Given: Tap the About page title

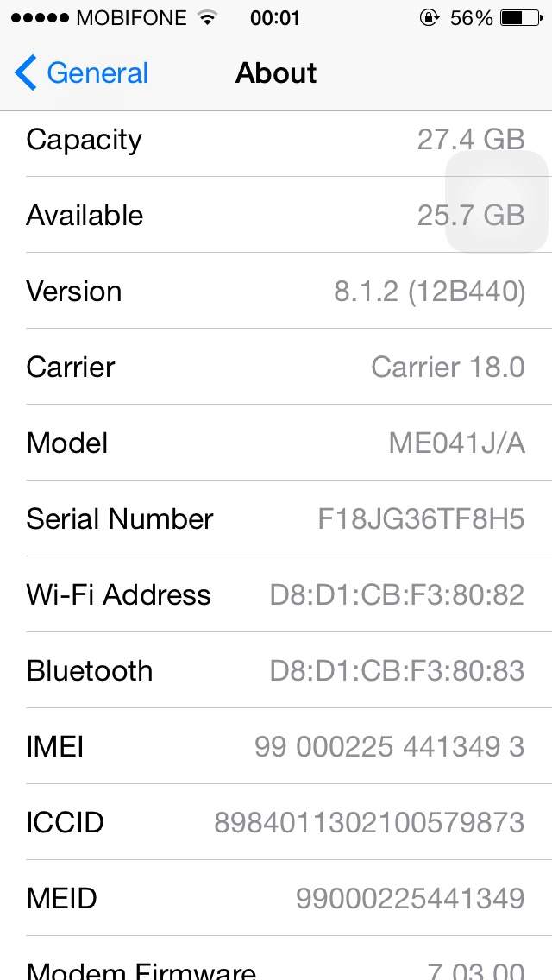Looking at the screenshot, I should (x=276, y=73).
